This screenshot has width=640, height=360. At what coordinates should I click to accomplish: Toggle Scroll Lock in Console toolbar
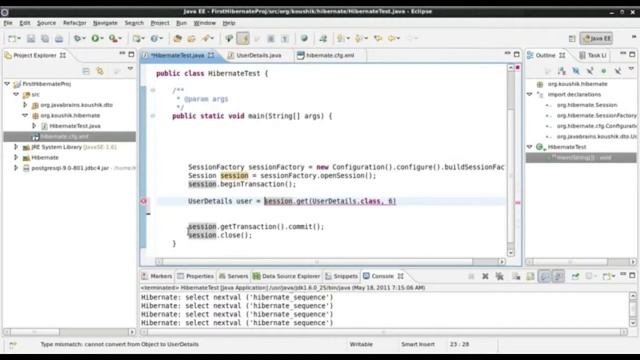[530, 276]
